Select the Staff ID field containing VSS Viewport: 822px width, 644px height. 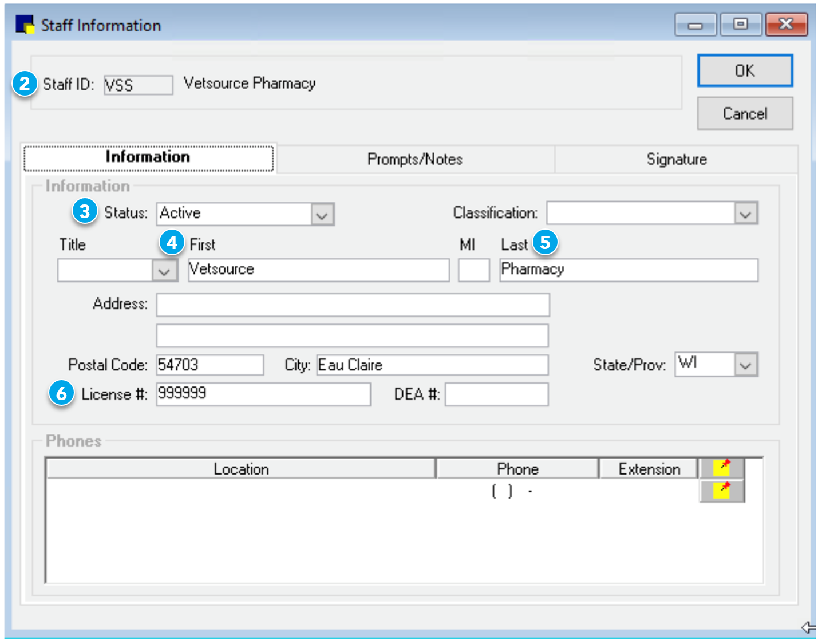tap(138, 85)
